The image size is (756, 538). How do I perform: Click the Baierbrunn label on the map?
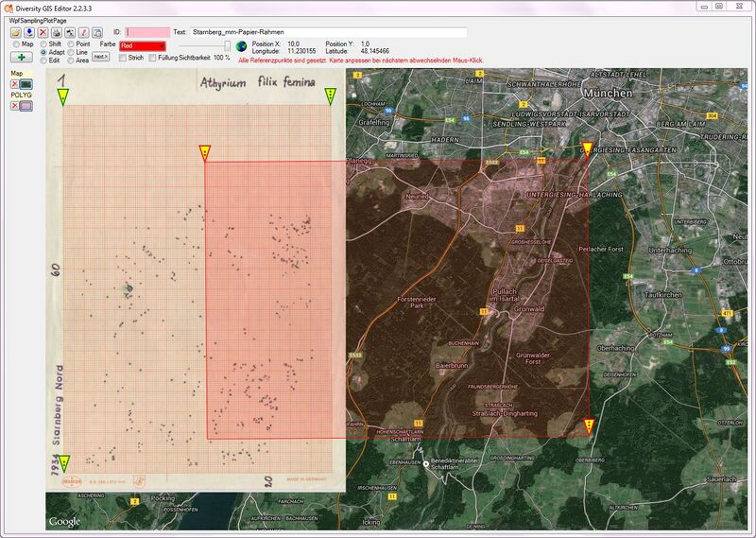click(x=452, y=366)
